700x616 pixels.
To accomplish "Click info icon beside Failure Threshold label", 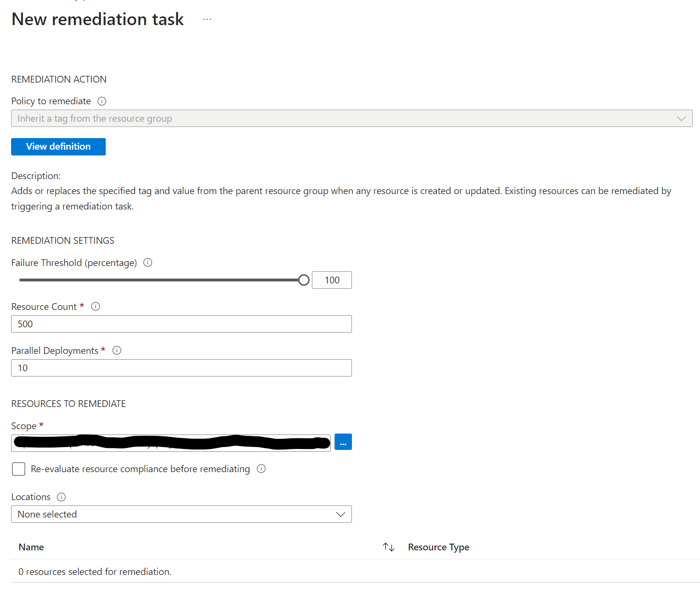I will tap(148, 262).
